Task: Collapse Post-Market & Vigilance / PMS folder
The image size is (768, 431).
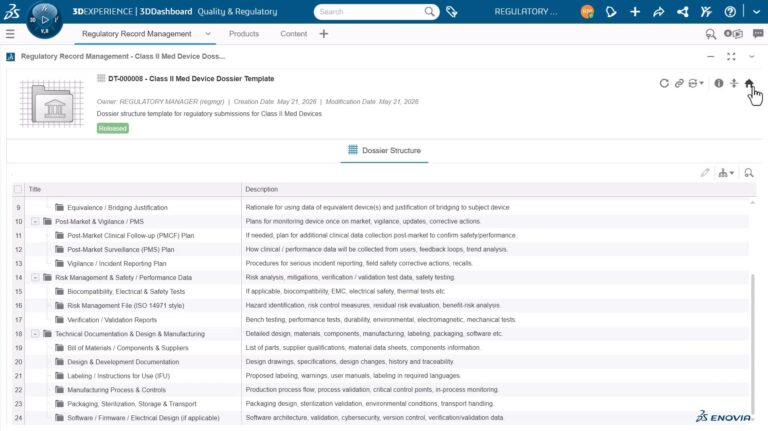Action: tap(35, 221)
